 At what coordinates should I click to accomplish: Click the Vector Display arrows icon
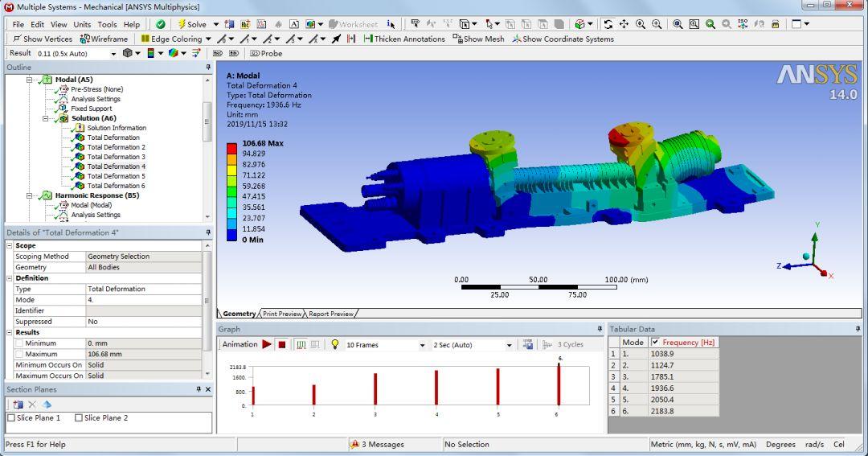tap(196, 53)
